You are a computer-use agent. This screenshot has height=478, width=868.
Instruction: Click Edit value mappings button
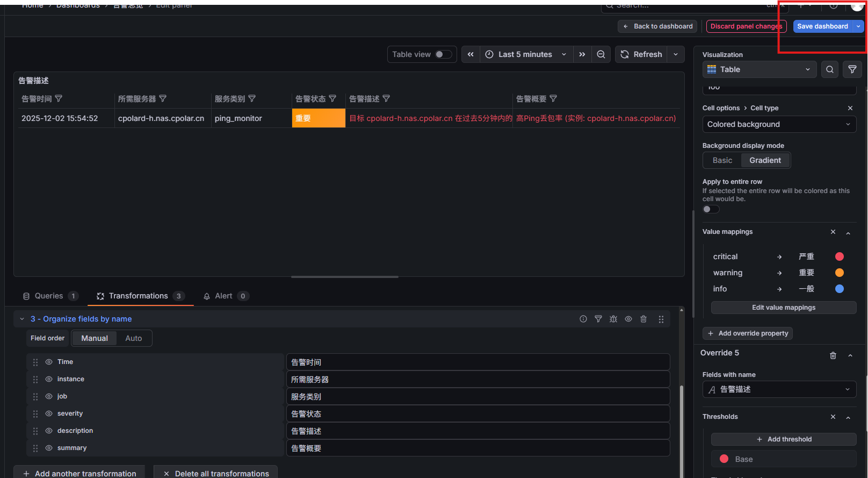coord(783,308)
